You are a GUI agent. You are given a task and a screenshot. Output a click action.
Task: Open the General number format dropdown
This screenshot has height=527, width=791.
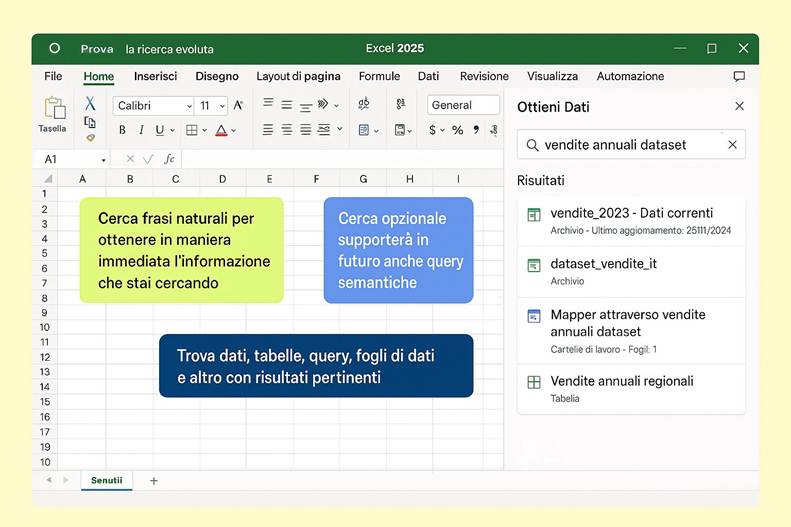(x=462, y=105)
